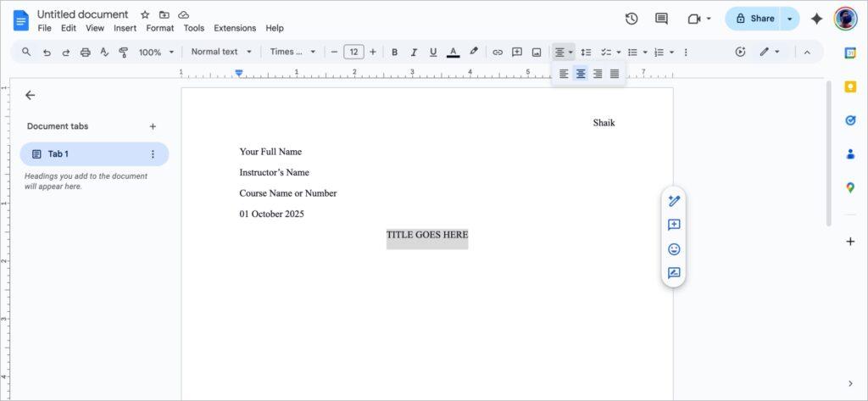Click the text color button

(x=453, y=52)
